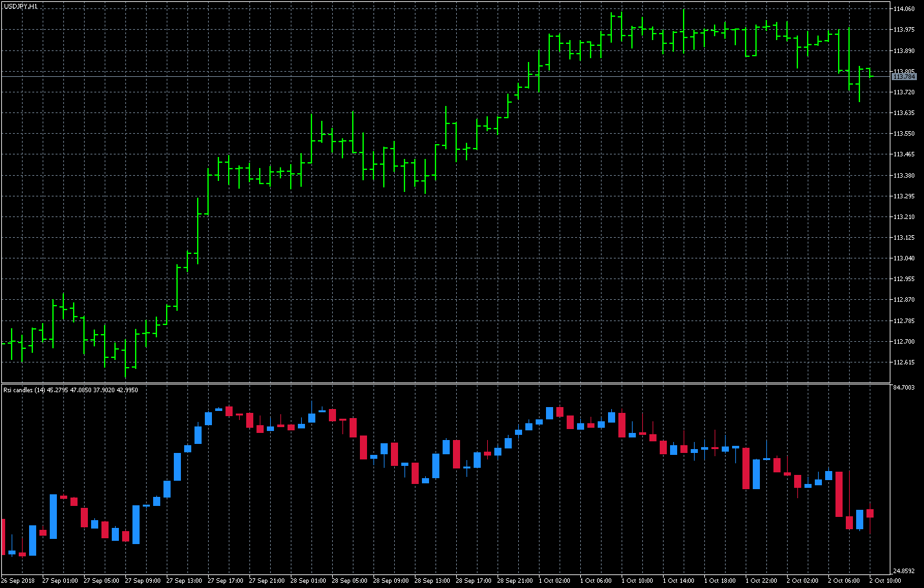The height and width of the screenshot is (588, 924).
Task: Select the 26 Sep 2018 axis label
Action: pos(17,580)
